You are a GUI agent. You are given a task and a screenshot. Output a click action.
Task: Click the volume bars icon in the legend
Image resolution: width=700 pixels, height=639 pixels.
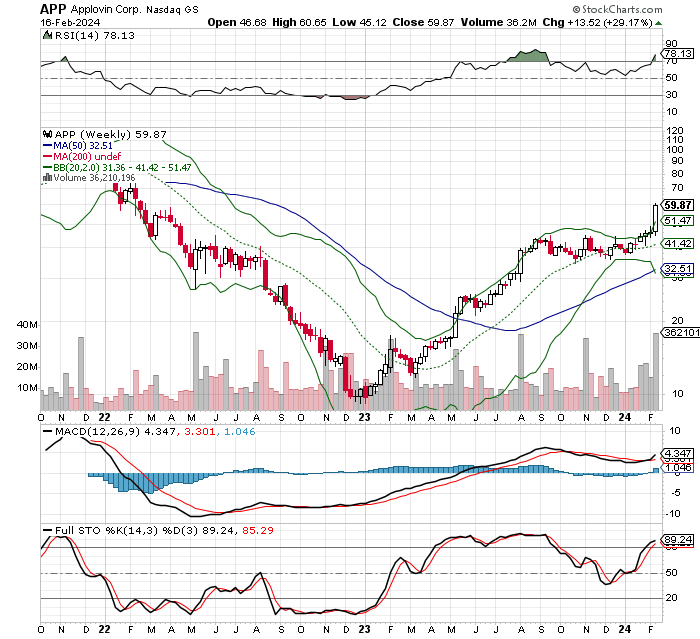pyautogui.click(x=47, y=178)
